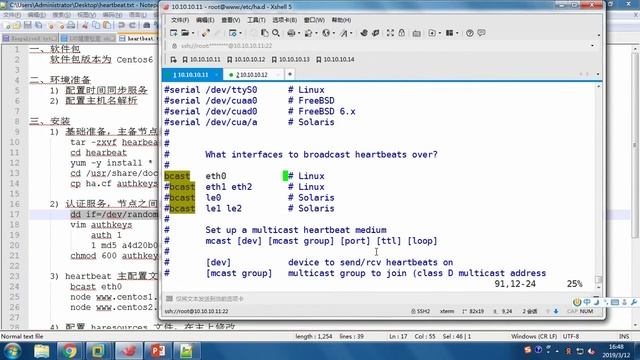The width and height of the screenshot is (640, 360).
Task: Select session tab 1 10.10.10.11
Action: (192, 75)
